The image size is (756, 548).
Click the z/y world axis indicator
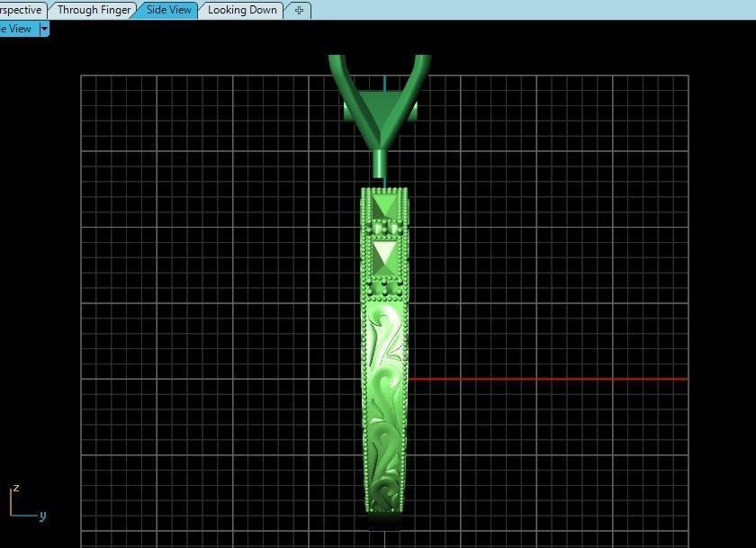[28, 503]
